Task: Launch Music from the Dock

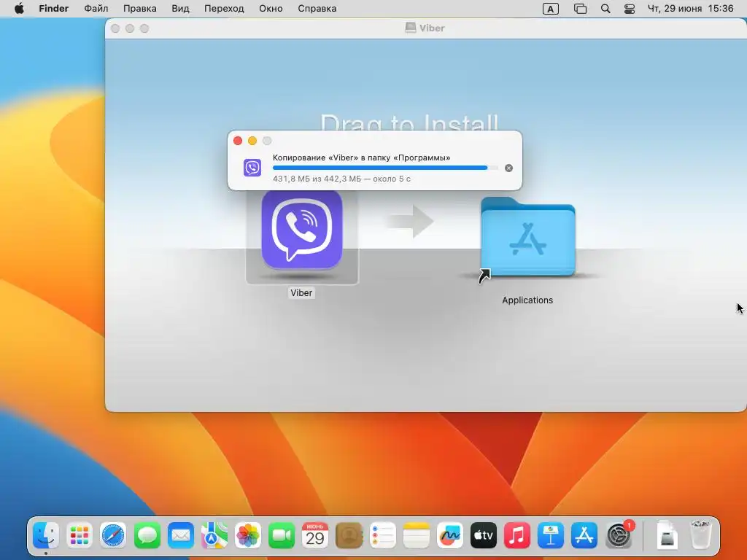Action: pos(517,536)
